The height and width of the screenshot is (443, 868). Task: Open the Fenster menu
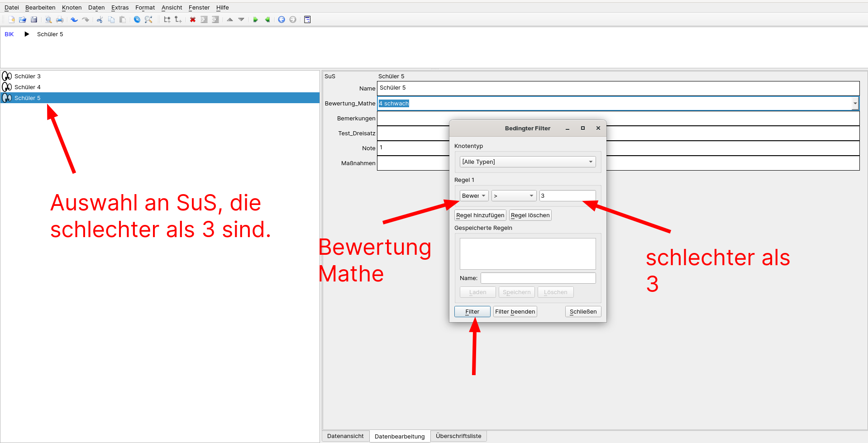pyautogui.click(x=199, y=8)
